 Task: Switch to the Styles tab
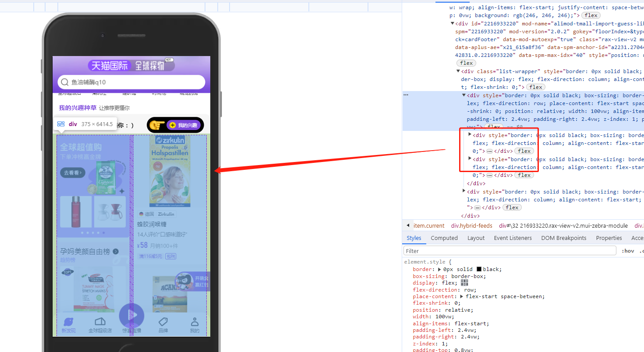[x=414, y=238]
